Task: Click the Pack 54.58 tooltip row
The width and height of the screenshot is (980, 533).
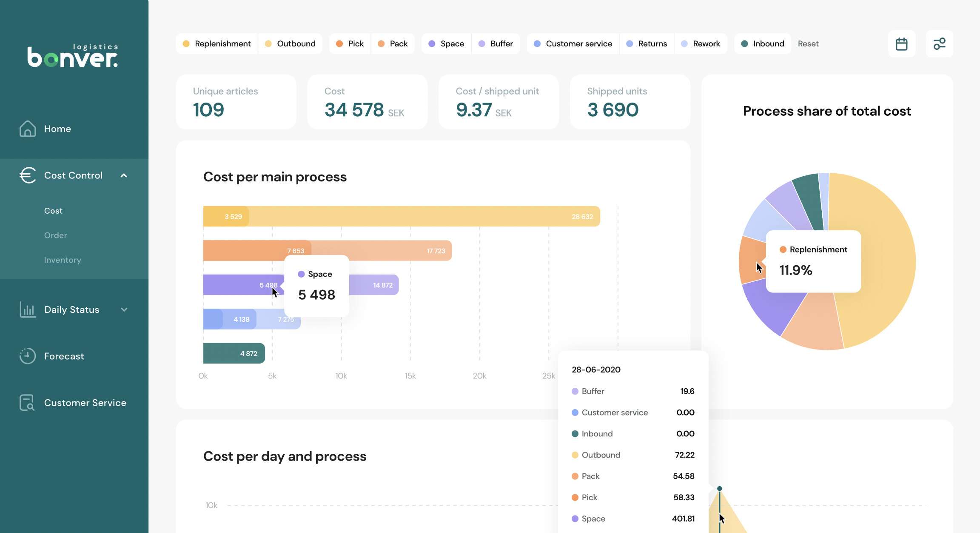Action: (x=633, y=476)
